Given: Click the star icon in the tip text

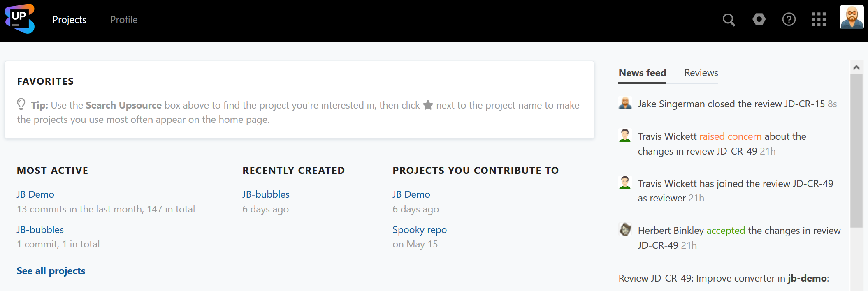Looking at the screenshot, I should 427,105.
